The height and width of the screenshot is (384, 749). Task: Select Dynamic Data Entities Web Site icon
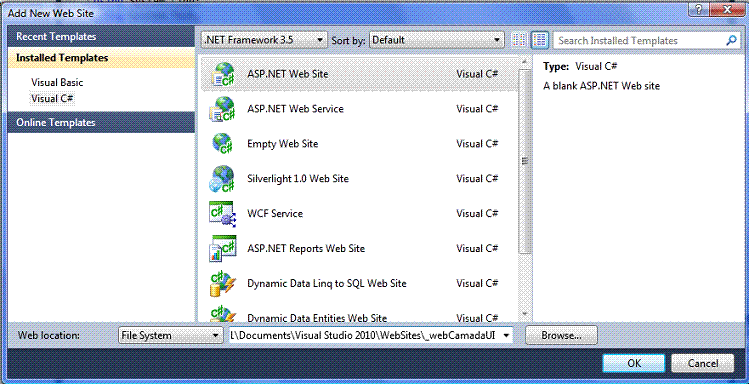[x=222, y=313]
